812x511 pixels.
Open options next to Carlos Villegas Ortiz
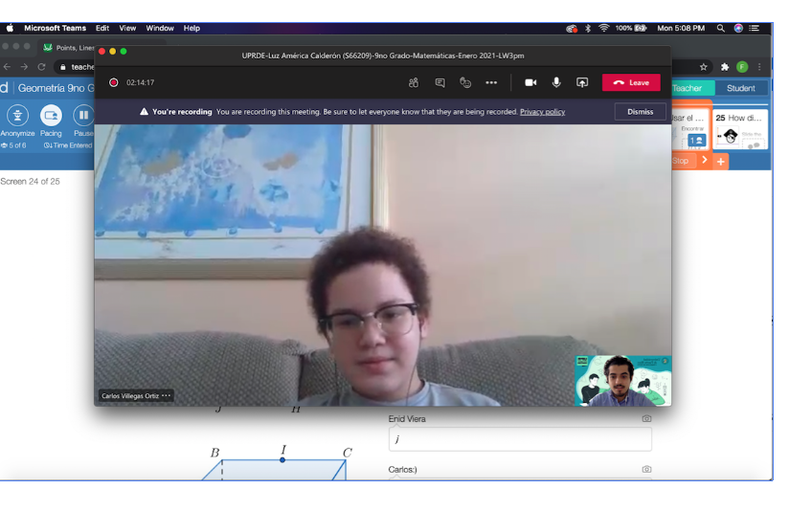point(167,395)
